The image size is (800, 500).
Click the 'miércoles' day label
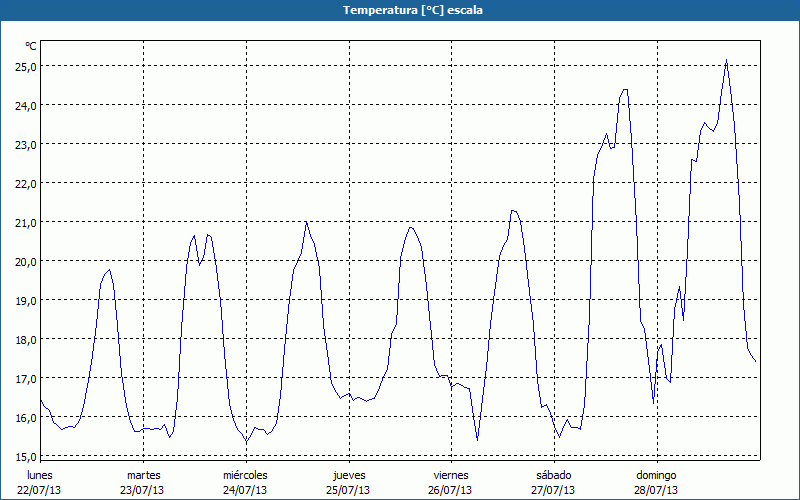coord(245,475)
